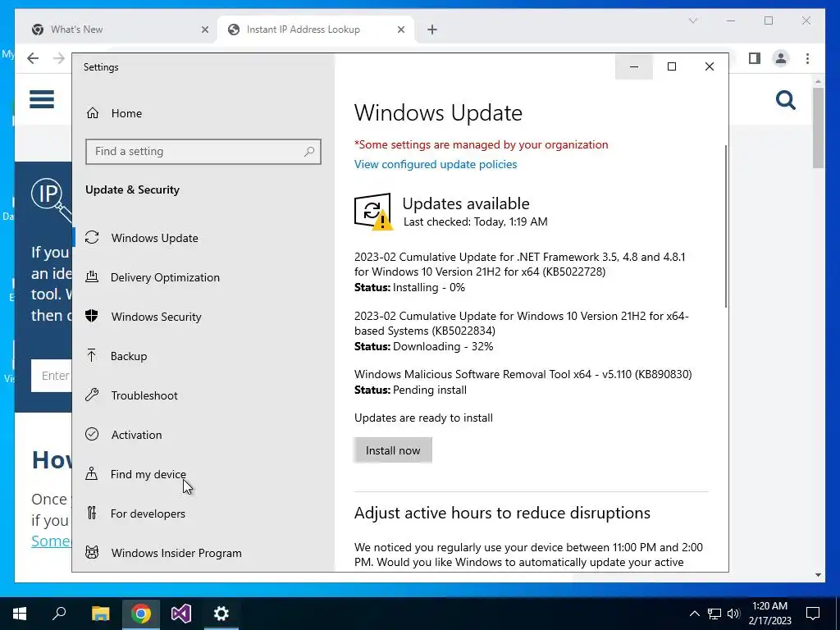This screenshot has height=630, width=840.
Task: Click KB5022834 cumulative update text
Action: [521, 323]
